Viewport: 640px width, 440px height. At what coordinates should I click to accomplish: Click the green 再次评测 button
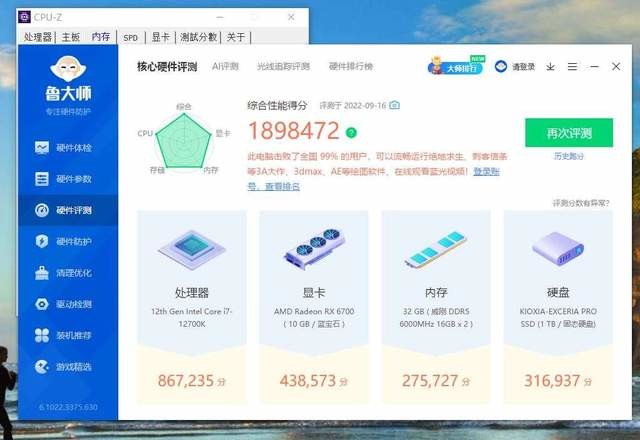(569, 133)
